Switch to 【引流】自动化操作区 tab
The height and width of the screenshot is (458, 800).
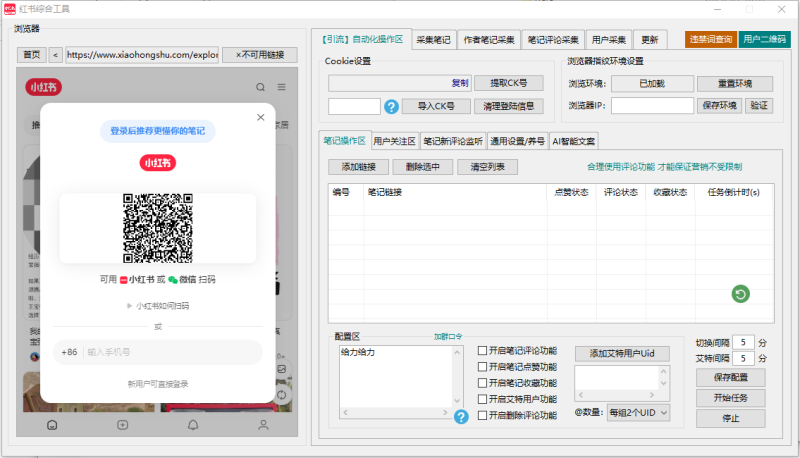click(x=362, y=39)
